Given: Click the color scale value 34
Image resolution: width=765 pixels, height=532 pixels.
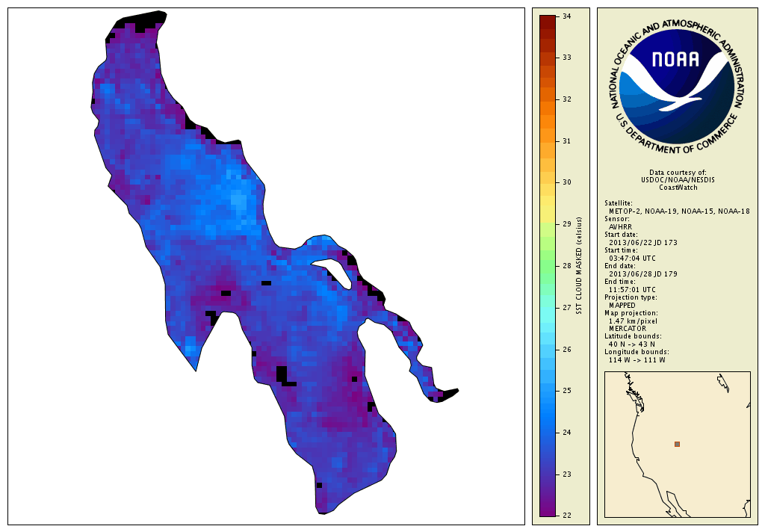Looking at the screenshot, I should (x=567, y=16).
